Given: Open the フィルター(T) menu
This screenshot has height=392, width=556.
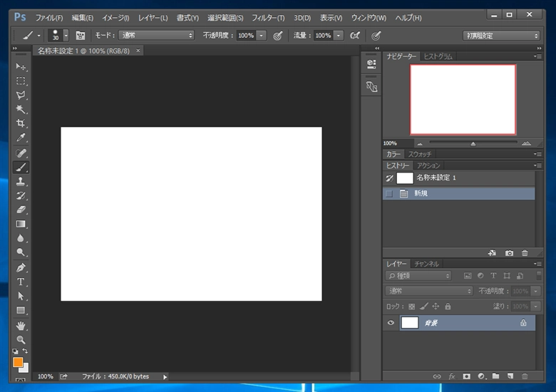Looking at the screenshot, I should (x=268, y=18).
